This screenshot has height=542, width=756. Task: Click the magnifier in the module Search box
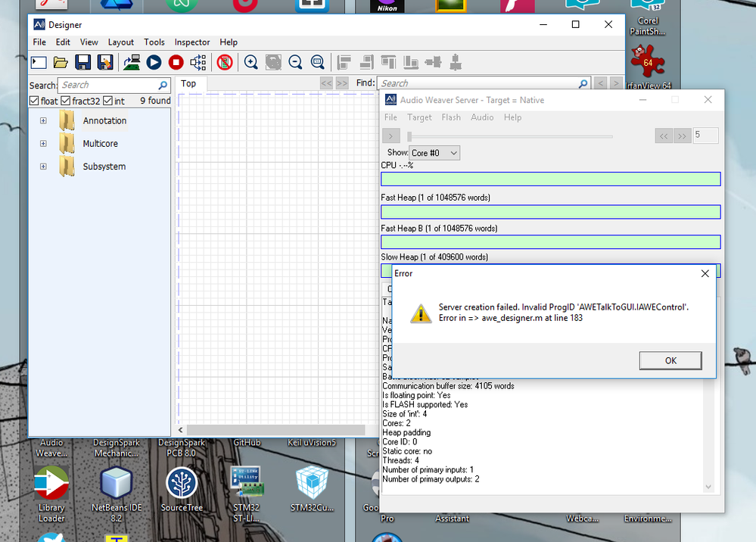[163, 86]
